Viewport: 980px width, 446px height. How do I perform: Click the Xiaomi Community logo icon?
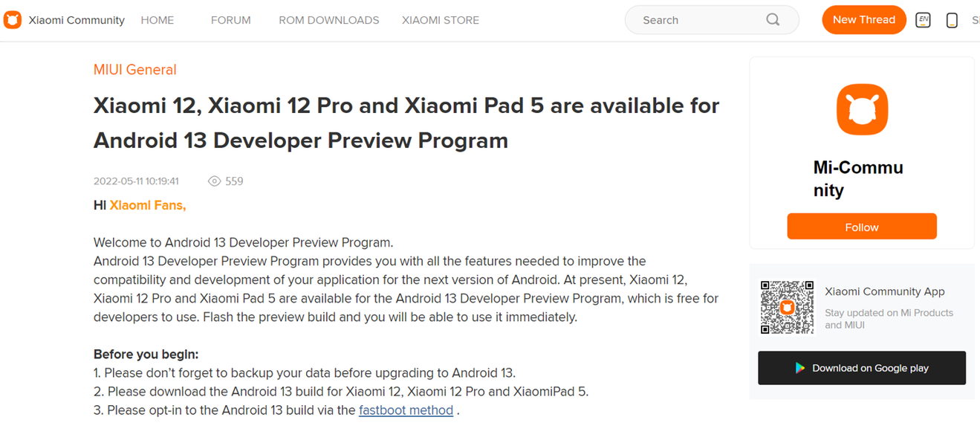pyautogui.click(x=13, y=20)
